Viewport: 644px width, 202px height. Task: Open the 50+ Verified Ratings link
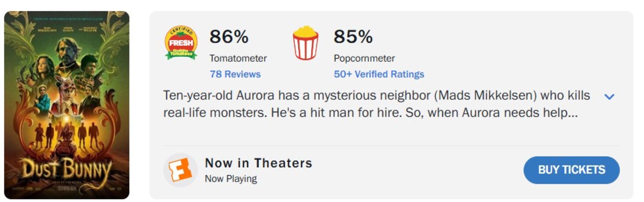pos(379,74)
